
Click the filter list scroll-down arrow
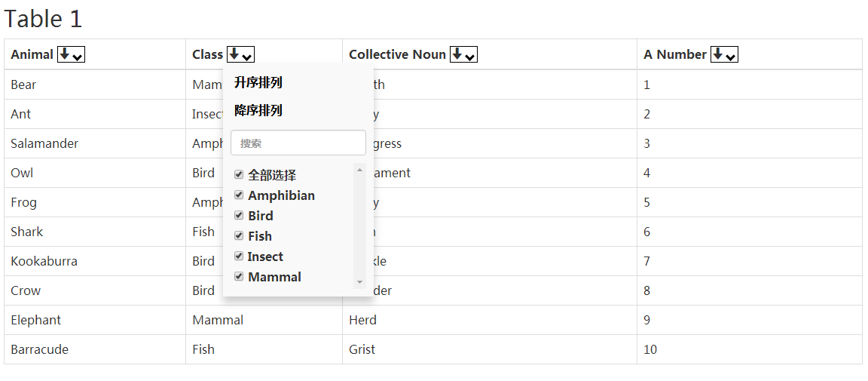[x=360, y=282]
